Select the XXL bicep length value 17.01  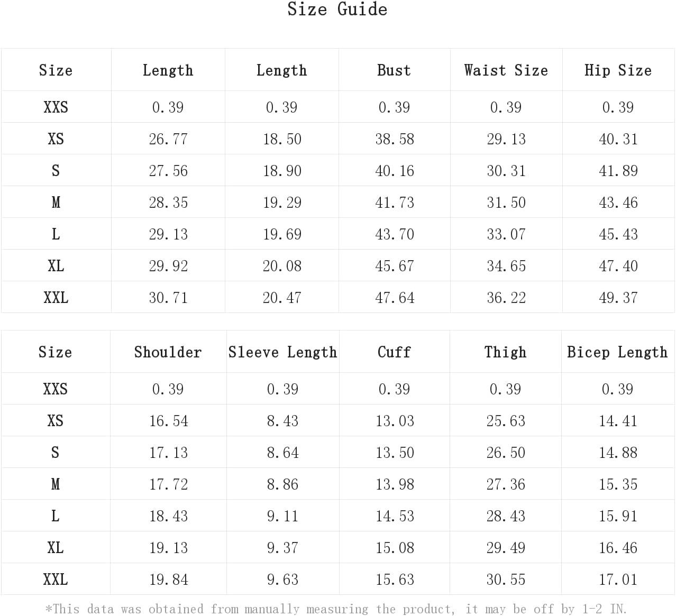(618, 580)
